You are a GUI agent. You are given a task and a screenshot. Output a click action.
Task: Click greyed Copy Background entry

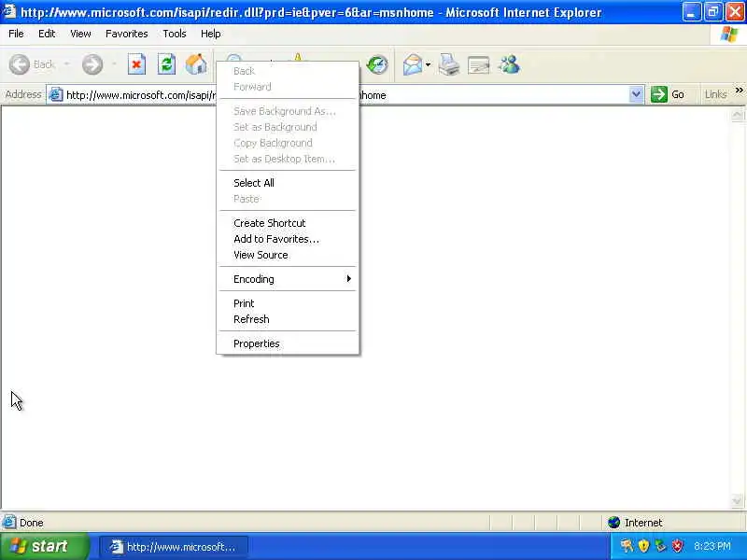[288, 143]
